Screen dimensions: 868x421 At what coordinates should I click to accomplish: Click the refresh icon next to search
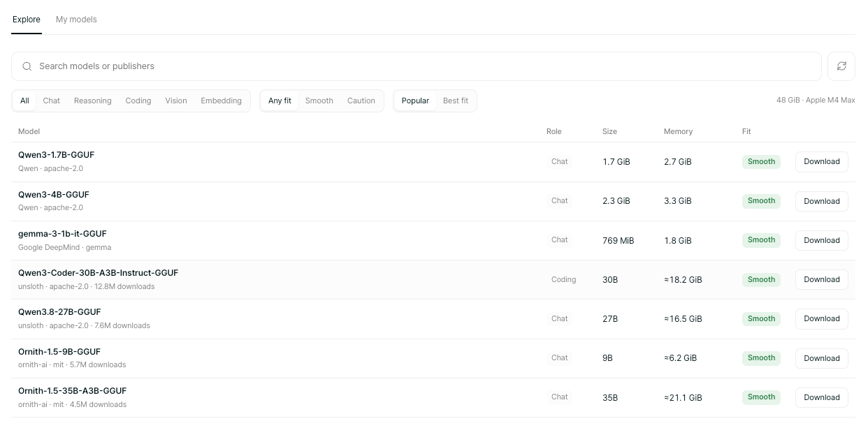tap(841, 66)
